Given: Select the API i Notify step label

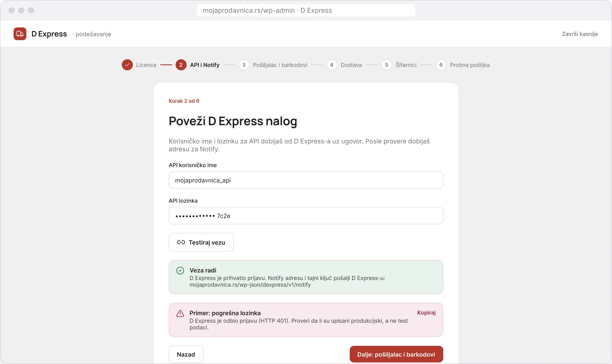Looking at the screenshot, I should click(205, 65).
